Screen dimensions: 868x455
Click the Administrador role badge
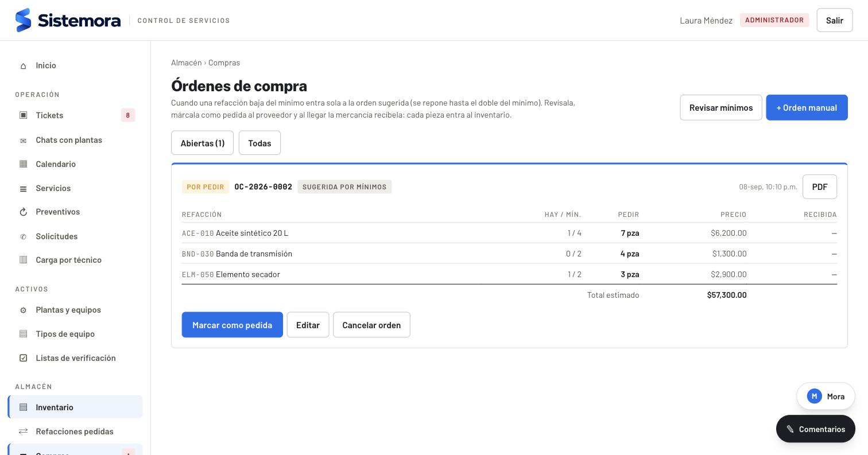pos(774,20)
